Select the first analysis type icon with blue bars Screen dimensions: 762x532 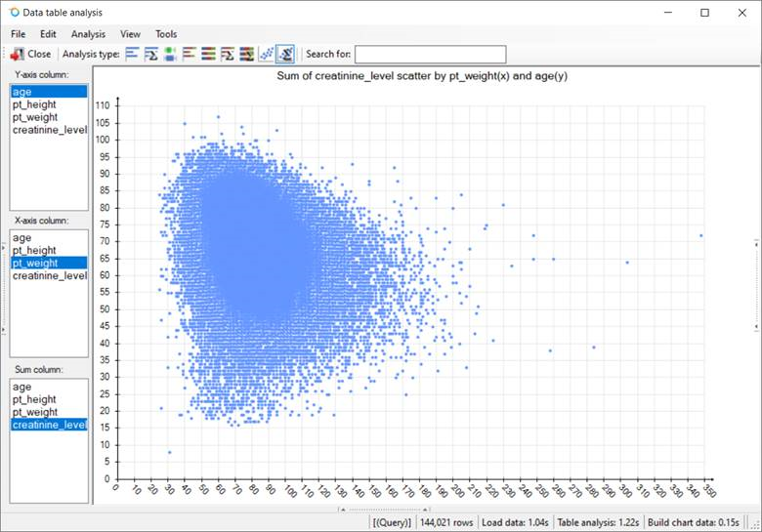click(x=133, y=55)
